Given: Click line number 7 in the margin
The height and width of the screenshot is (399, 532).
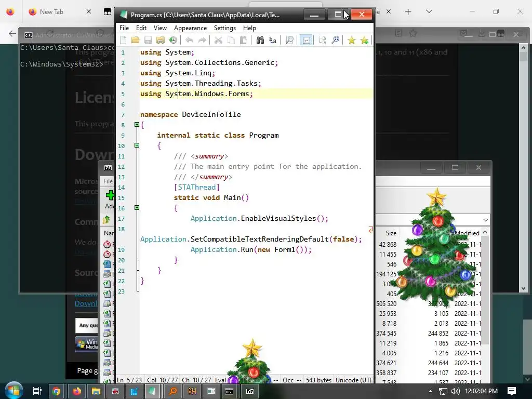Looking at the screenshot, I should [x=123, y=115].
